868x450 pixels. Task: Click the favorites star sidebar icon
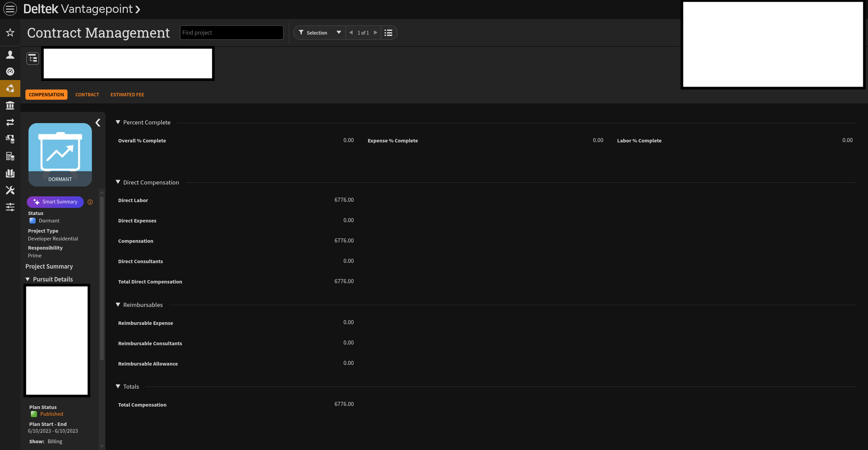pyautogui.click(x=10, y=33)
